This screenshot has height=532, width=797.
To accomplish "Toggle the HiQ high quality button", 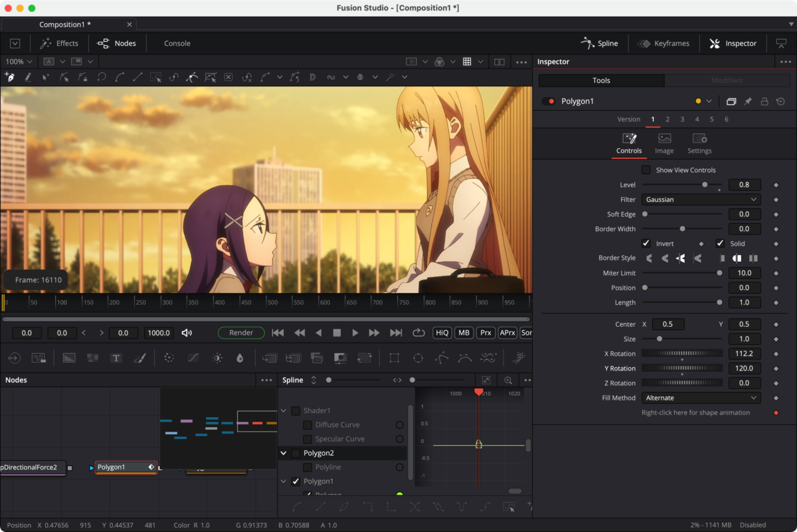I will (x=442, y=333).
